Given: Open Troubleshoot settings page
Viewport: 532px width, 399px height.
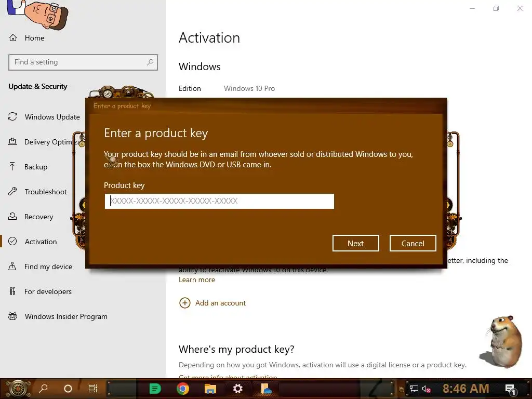Looking at the screenshot, I should pos(46,192).
